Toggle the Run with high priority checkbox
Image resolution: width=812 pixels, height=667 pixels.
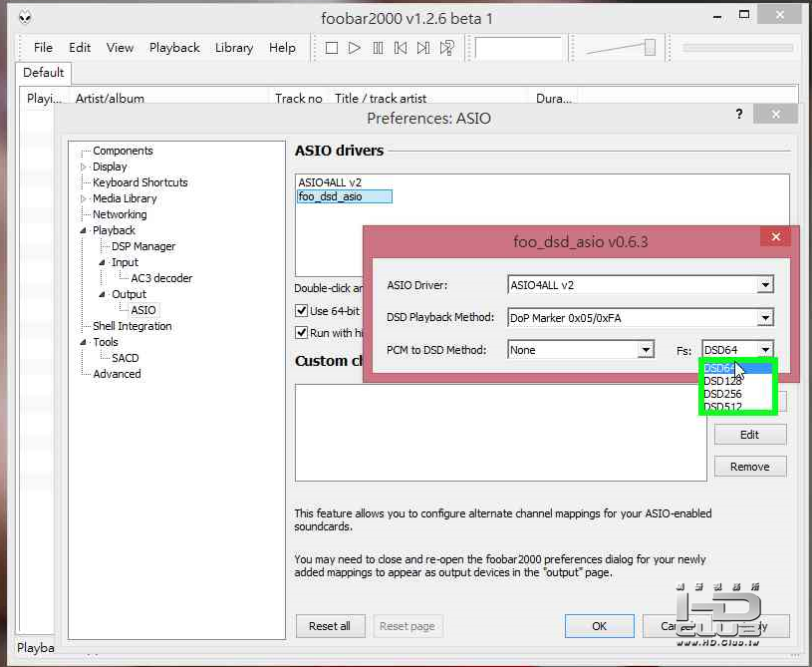[x=302, y=333]
